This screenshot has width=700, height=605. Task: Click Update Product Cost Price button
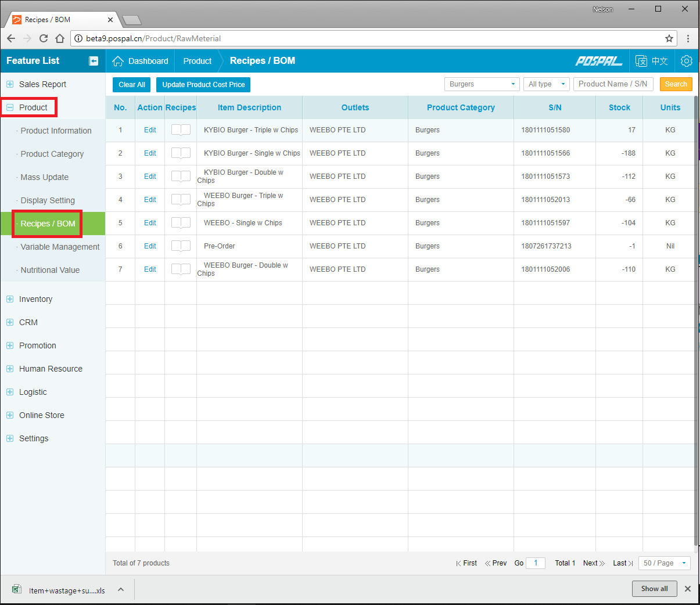click(x=203, y=85)
